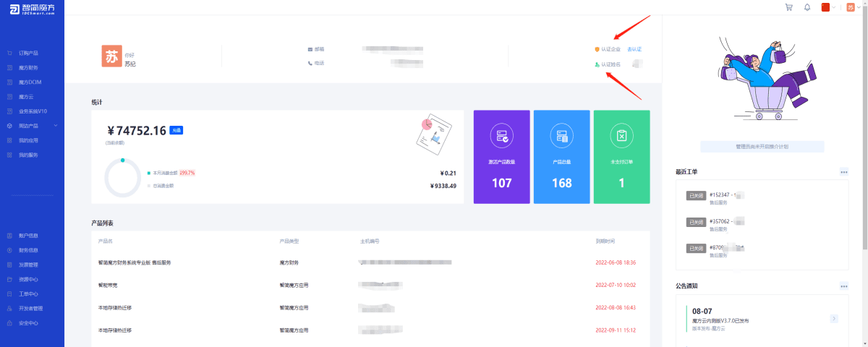Open 魔方云 in the sidebar
Screen dimensions: 868x347
[26, 96]
